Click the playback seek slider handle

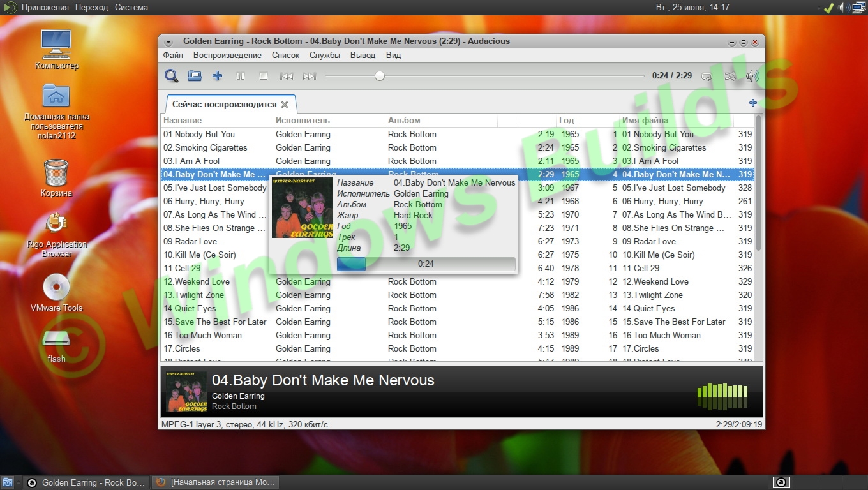380,76
